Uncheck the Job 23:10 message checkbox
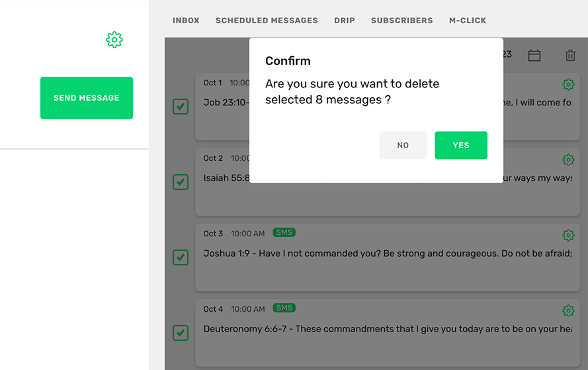Image resolution: width=588 pixels, height=370 pixels. pyautogui.click(x=181, y=107)
